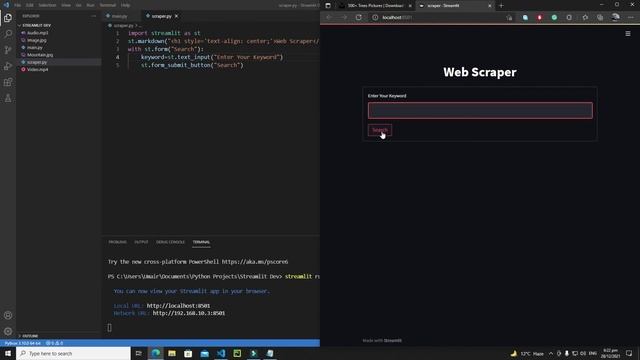Viewport: 640px width, 360px height.
Task: Go forward in the browser
Action: point(344,18)
